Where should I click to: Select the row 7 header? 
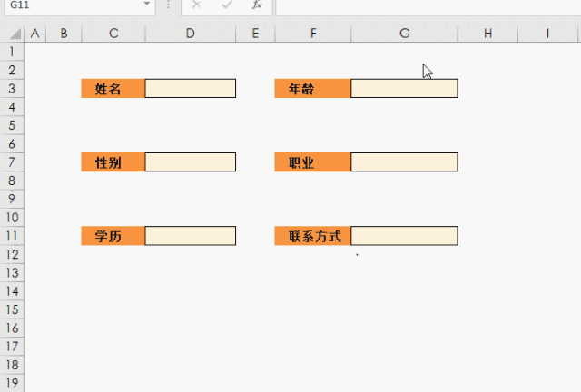[13, 162]
